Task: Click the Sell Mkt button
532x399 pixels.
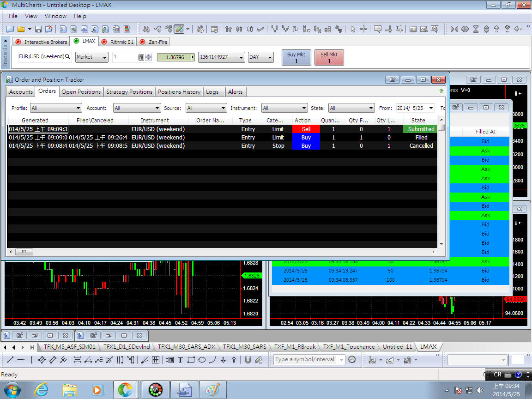Action: pyautogui.click(x=329, y=57)
